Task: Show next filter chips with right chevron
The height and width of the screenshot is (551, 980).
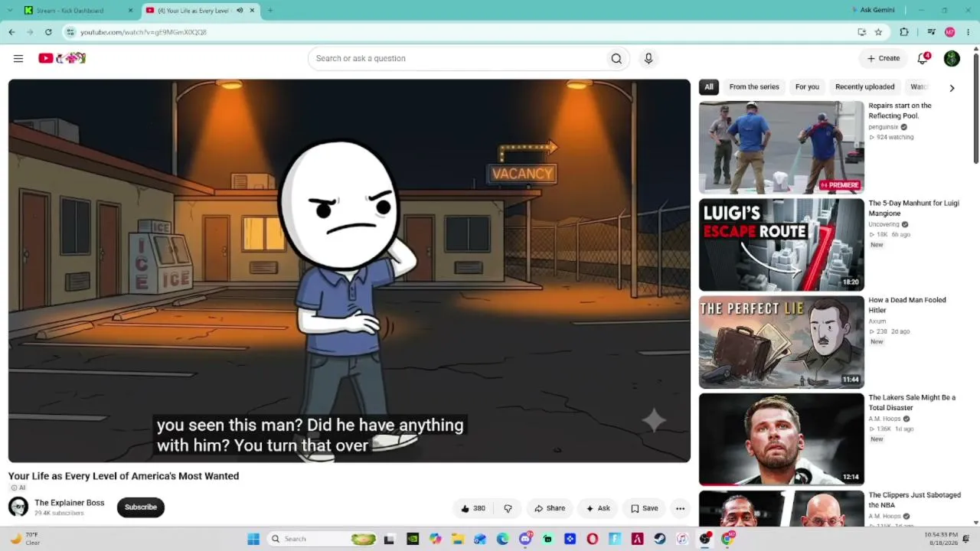Action: pyautogui.click(x=952, y=88)
